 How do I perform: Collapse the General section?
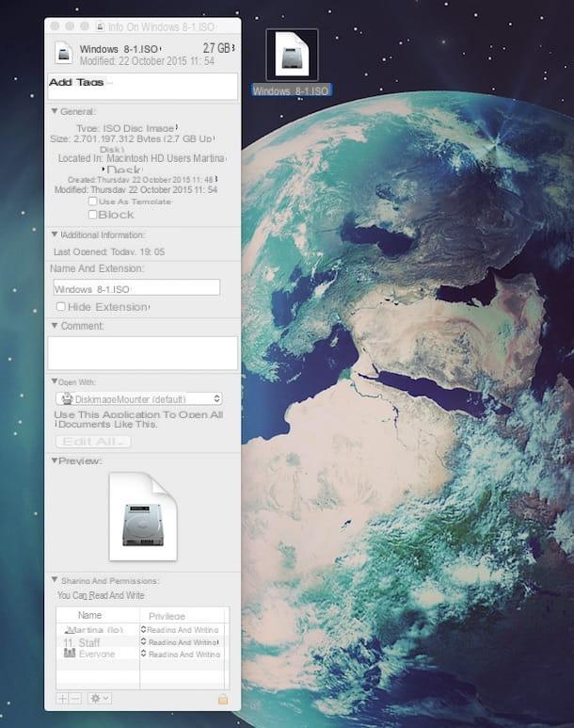click(x=55, y=111)
